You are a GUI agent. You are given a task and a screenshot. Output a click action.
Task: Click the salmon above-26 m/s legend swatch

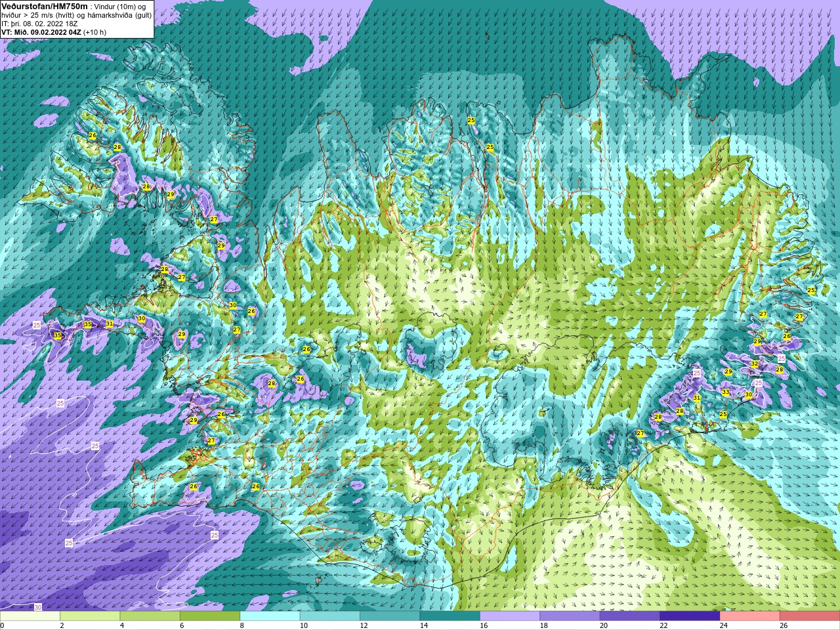(x=810, y=616)
